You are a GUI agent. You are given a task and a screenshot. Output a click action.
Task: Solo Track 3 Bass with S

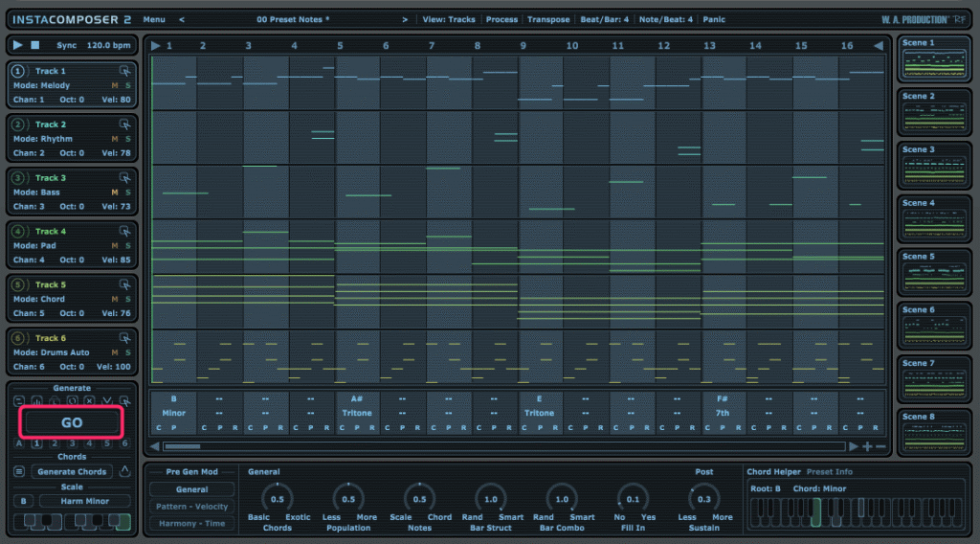pos(128,192)
